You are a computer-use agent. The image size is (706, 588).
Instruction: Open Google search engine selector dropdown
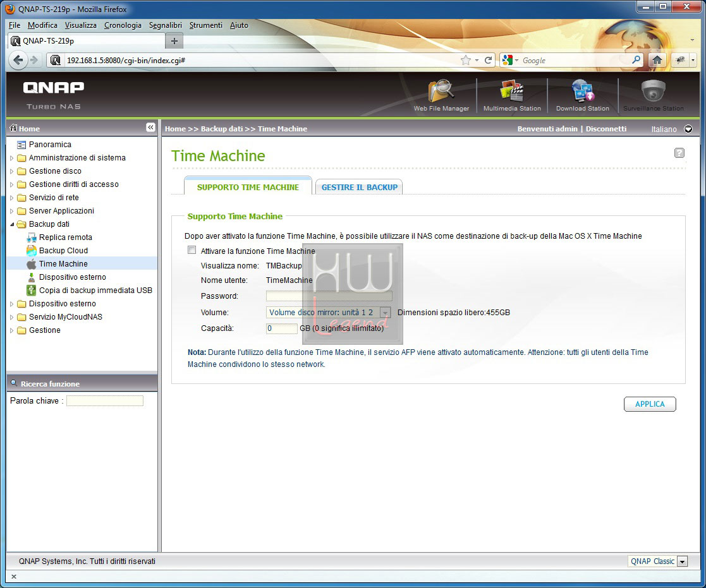click(x=511, y=60)
